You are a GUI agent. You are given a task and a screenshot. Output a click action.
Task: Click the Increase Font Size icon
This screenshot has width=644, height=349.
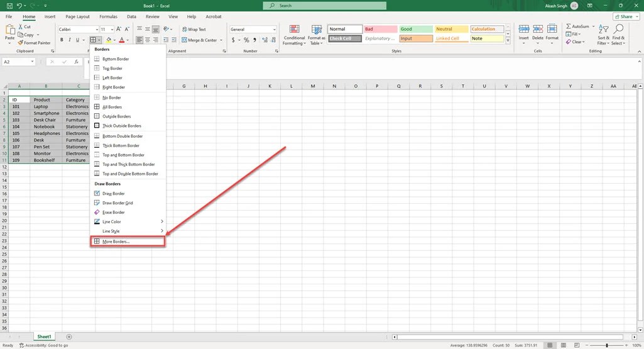pyautogui.click(x=119, y=29)
